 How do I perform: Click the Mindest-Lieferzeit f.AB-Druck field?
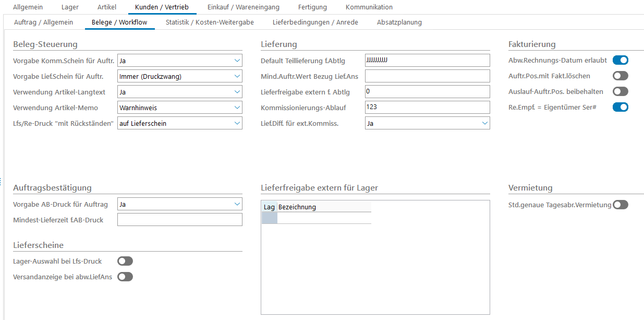179,220
